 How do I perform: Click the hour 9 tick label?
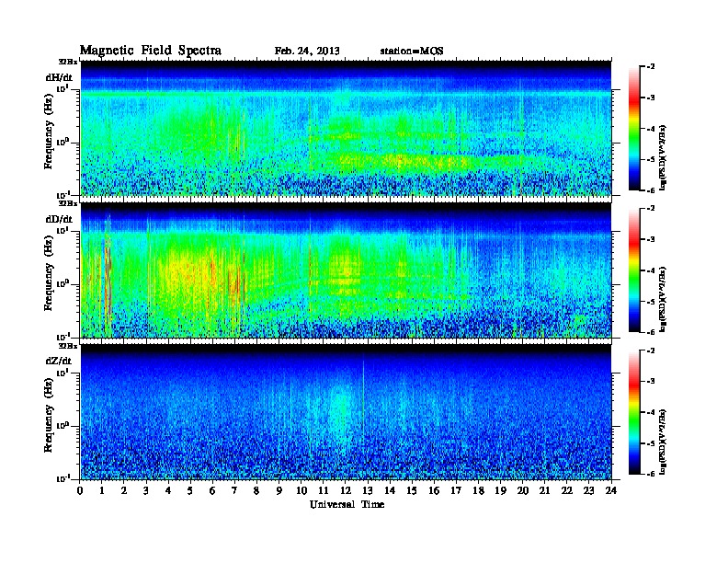point(279,490)
